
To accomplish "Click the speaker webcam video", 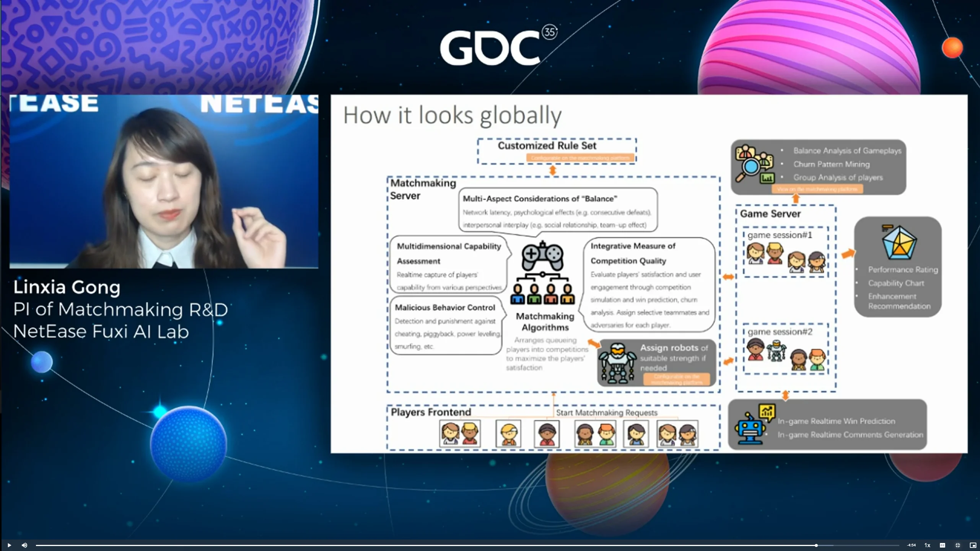I will (164, 181).
